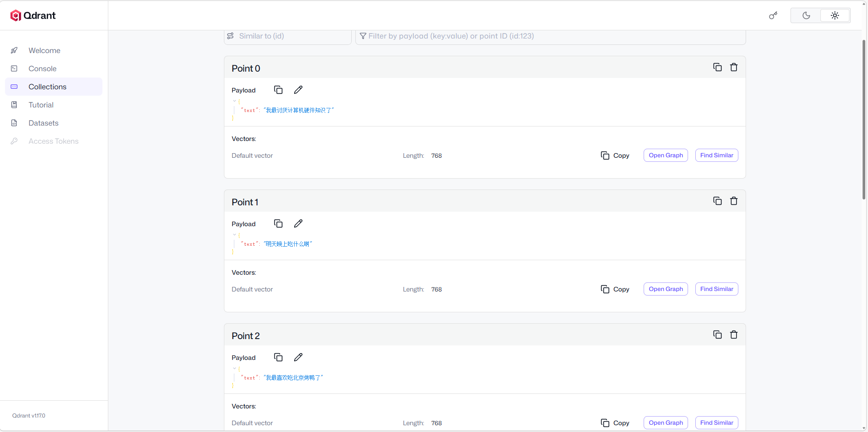This screenshot has height=432, width=868.
Task: Open the Tutorial page
Action: 41,105
